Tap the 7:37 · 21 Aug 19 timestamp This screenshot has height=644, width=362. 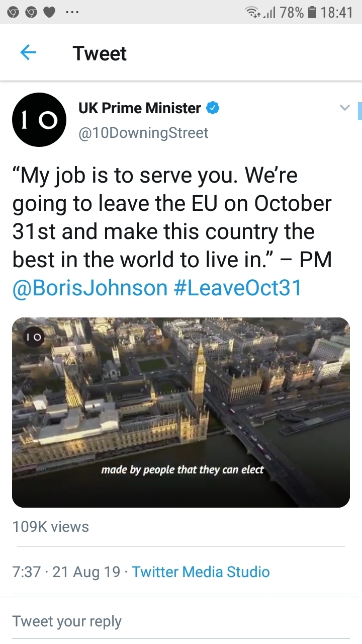click(x=66, y=572)
